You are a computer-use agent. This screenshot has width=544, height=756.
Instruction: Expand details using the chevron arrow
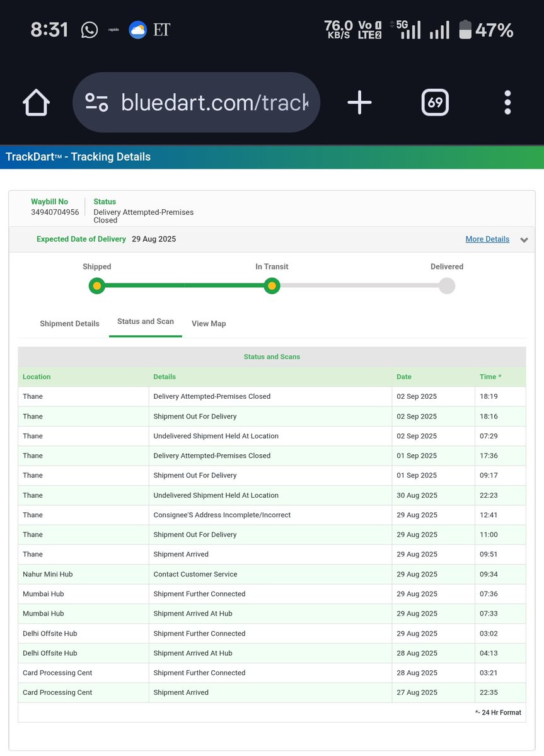(524, 240)
